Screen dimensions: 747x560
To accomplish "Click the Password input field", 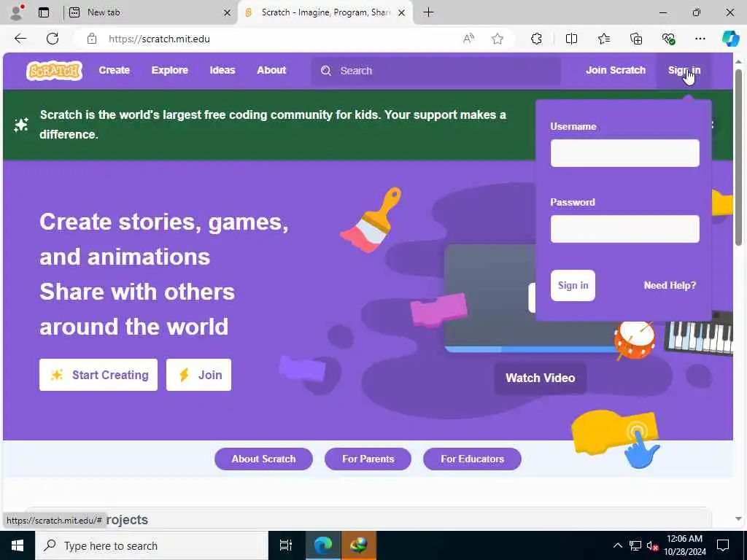I will (625, 228).
